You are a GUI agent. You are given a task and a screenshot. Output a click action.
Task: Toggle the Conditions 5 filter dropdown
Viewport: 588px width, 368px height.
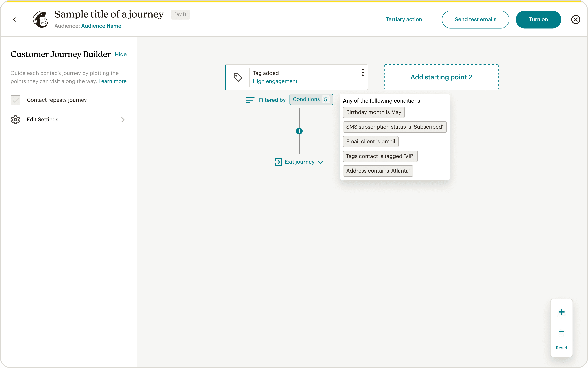click(311, 99)
